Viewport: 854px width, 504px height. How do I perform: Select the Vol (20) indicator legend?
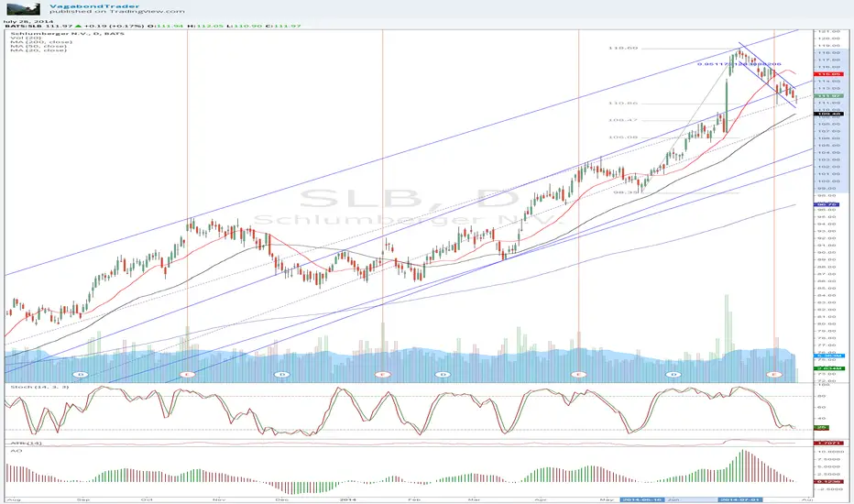(25, 38)
